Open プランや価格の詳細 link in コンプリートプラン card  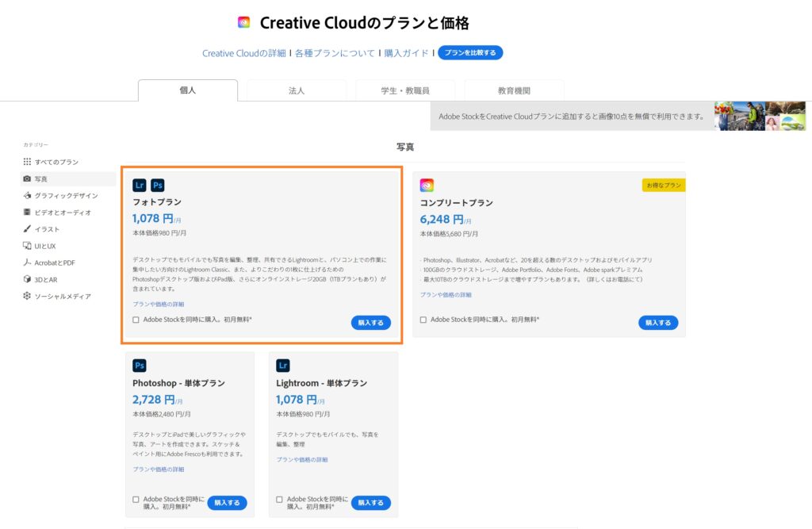pyautogui.click(x=446, y=295)
